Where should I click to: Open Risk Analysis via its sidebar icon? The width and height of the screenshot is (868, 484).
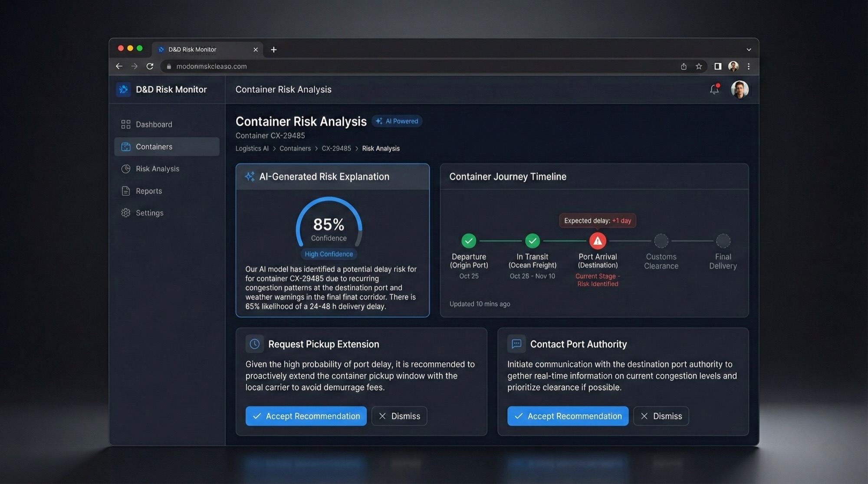point(125,169)
